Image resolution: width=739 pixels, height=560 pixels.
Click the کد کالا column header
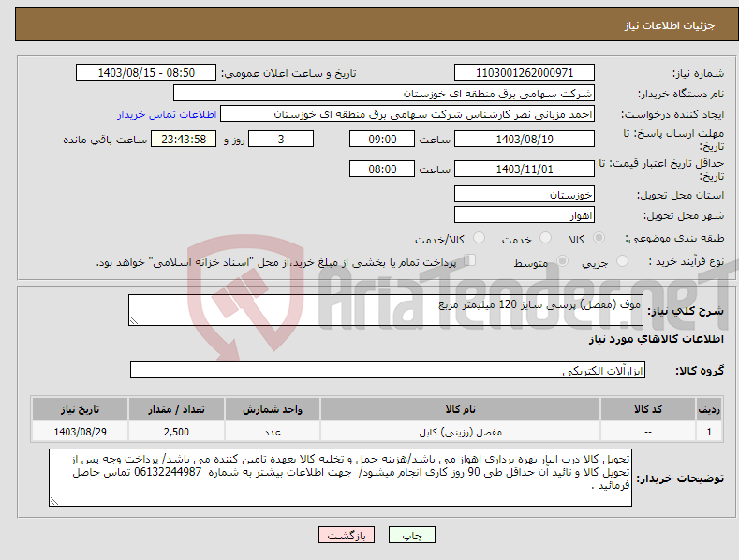pyautogui.click(x=647, y=409)
